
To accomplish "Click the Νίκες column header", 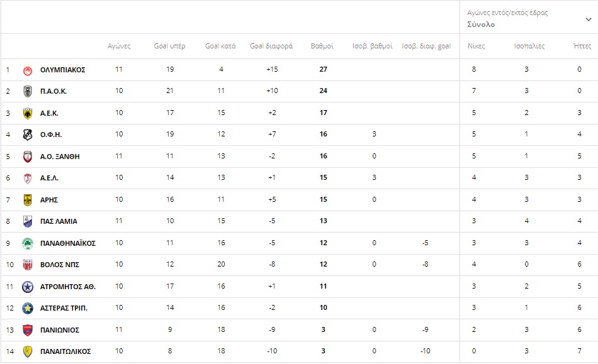I will click(476, 46).
